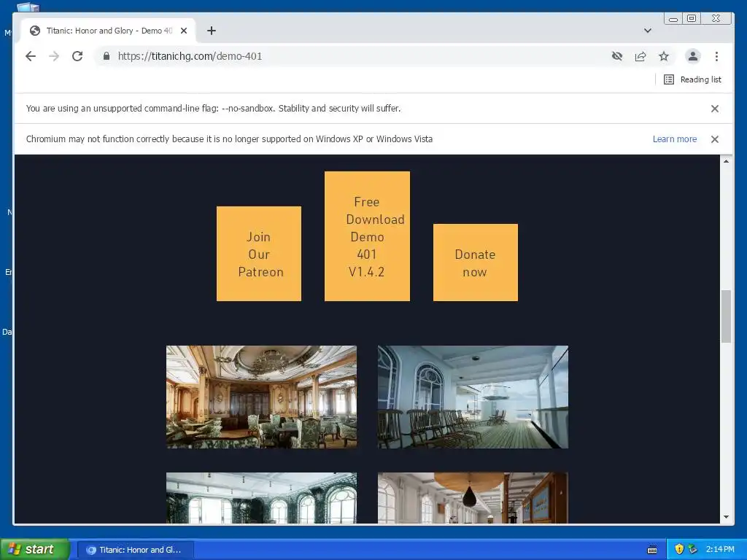
Task: Select the Titanic: Honor and Glory tab
Action: [x=109, y=31]
